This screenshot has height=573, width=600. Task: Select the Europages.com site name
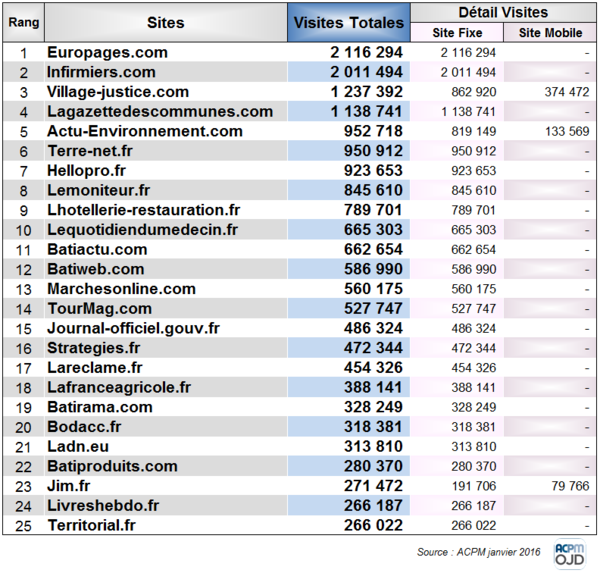click(107, 52)
